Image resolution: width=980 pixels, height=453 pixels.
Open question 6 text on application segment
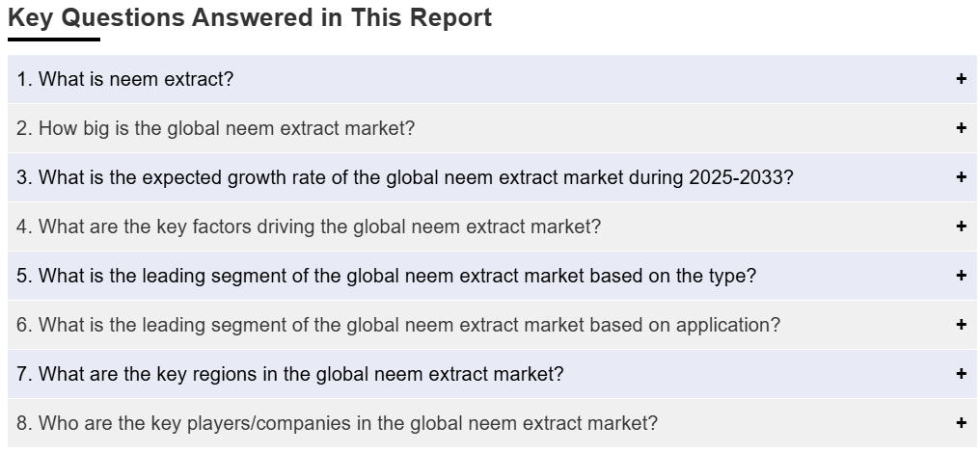point(398,325)
